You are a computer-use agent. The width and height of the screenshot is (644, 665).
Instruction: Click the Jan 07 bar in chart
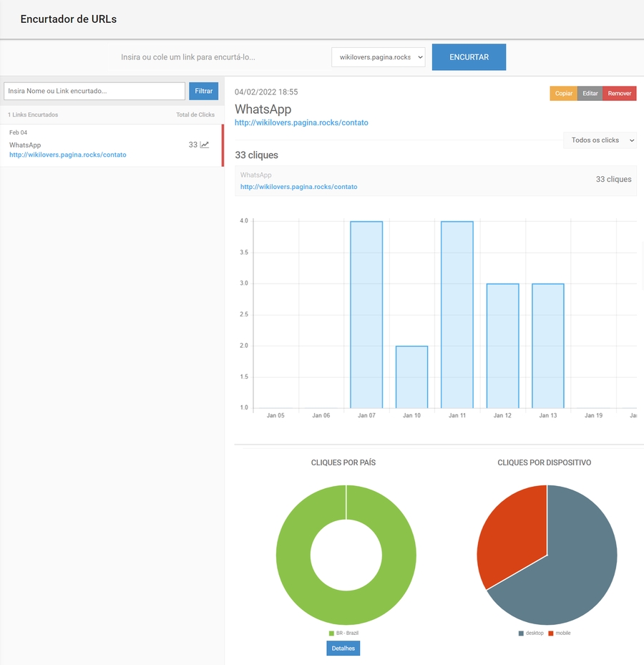point(366,315)
